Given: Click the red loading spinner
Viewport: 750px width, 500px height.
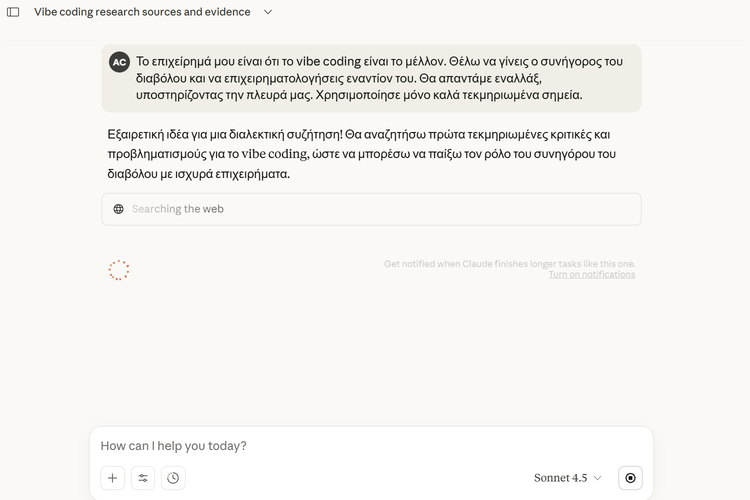Looking at the screenshot, I should tap(119, 270).
